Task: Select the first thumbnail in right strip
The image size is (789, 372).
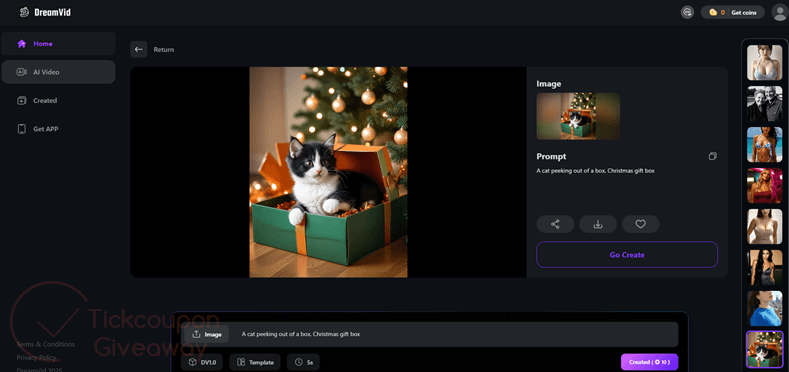Action: tap(765, 63)
